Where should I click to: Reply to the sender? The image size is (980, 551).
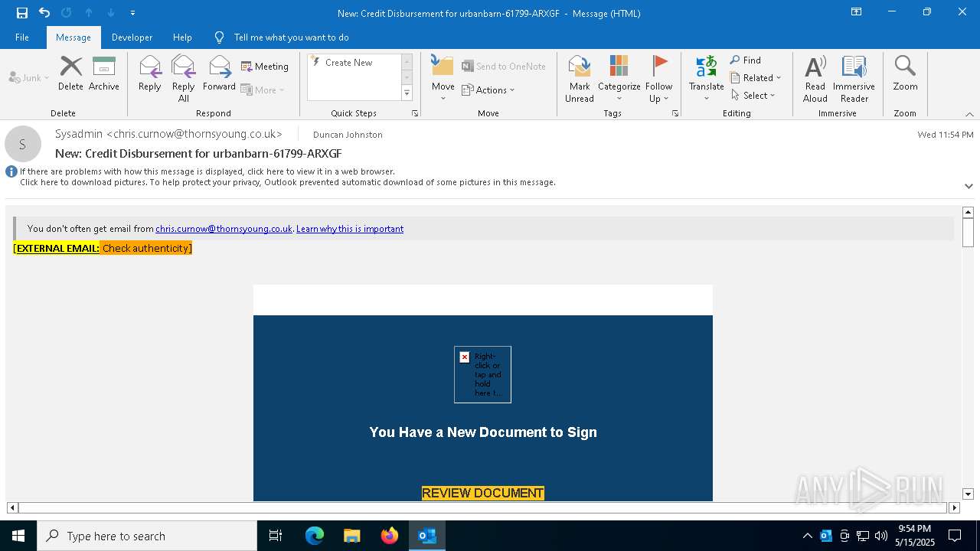pyautogui.click(x=150, y=73)
